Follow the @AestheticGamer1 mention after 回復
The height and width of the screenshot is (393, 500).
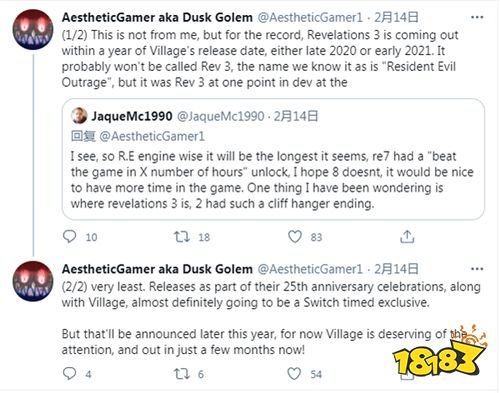pyautogui.click(x=152, y=136)
